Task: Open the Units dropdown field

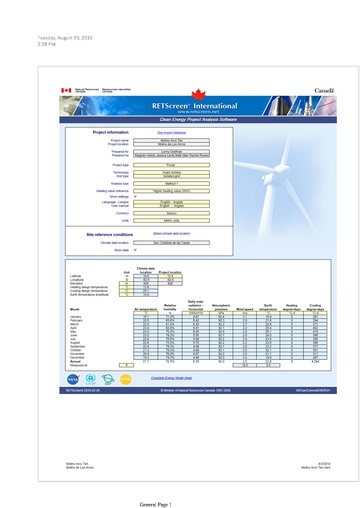Action: 171,221
